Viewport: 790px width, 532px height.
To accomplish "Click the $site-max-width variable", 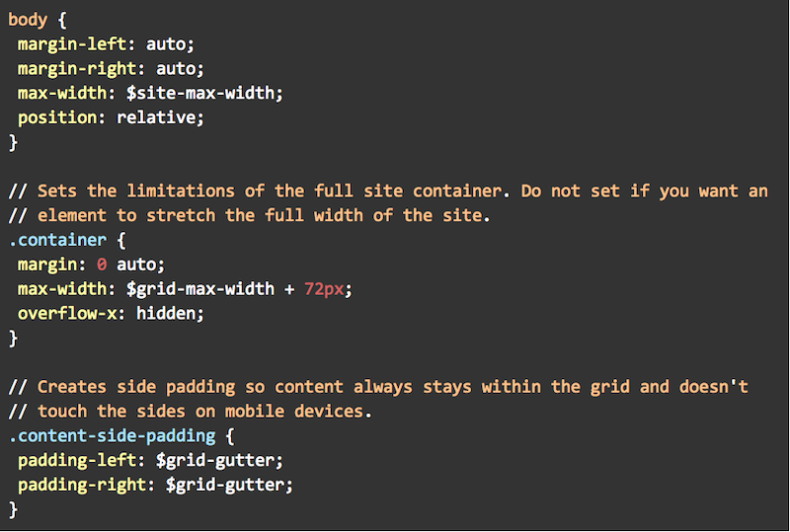I will click(x=200, y=93).
